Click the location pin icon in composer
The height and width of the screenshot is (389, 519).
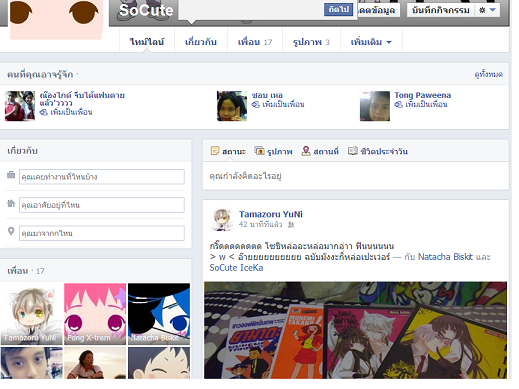(306, 151)
